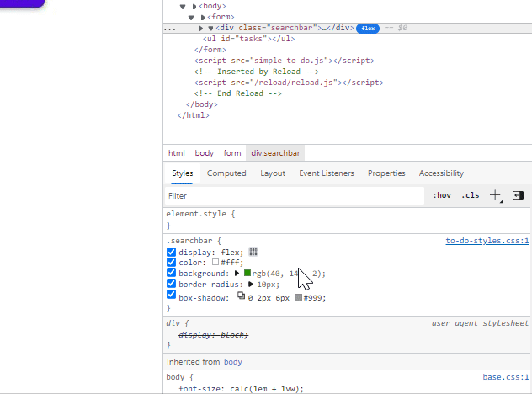Click the purple button in the page preview
The image size is (532, 394).
coord(22,3)
